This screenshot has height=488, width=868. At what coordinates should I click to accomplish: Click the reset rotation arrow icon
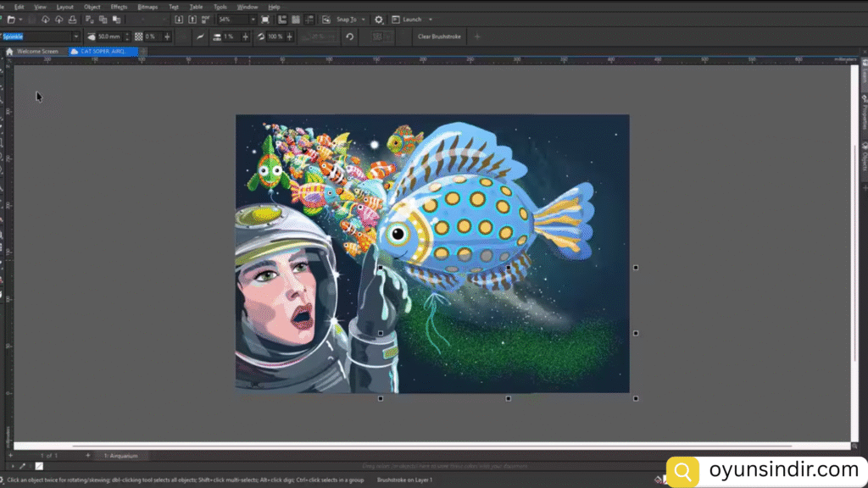click(x=349, y=37)
